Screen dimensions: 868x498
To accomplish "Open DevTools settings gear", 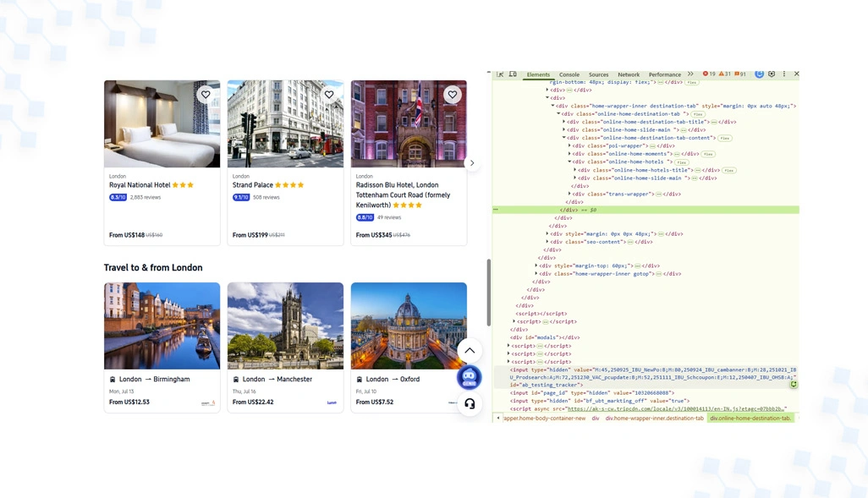I will [772, 74].
